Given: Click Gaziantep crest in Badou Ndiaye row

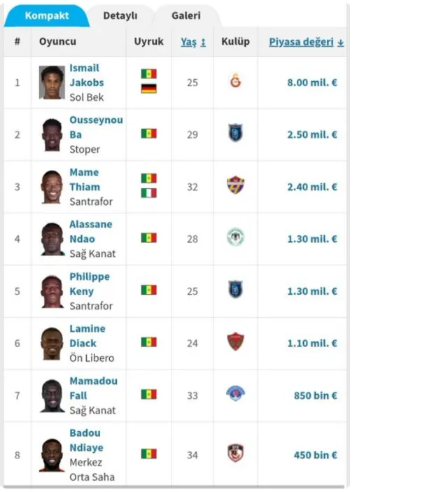Looking at the screenshot, I should click(235, 453).
